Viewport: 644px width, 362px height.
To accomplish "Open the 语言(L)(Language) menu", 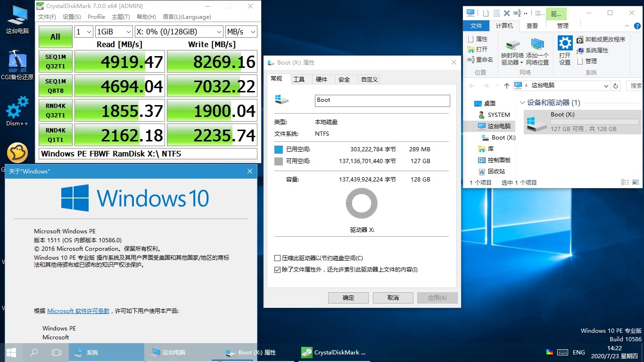I will 187,17.
